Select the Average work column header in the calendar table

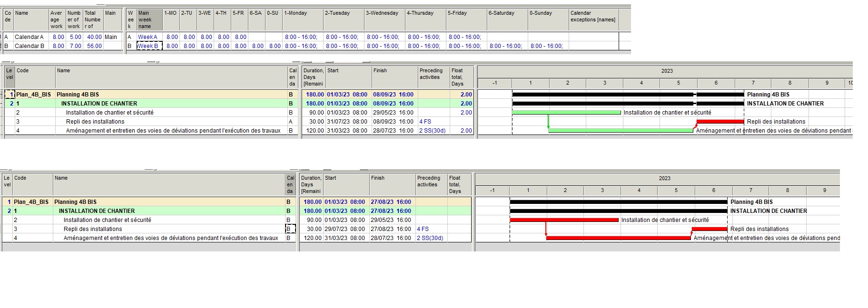57,20
